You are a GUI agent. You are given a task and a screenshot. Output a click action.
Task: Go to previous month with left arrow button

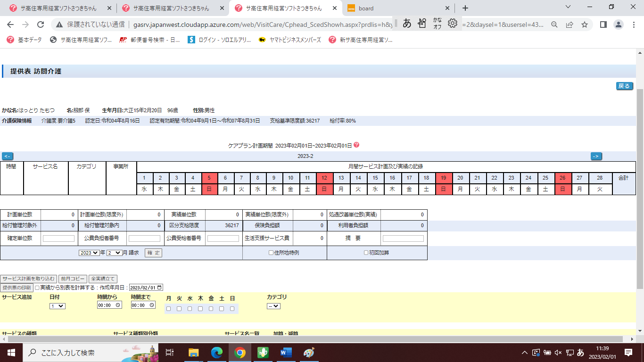tap(8, 156)
